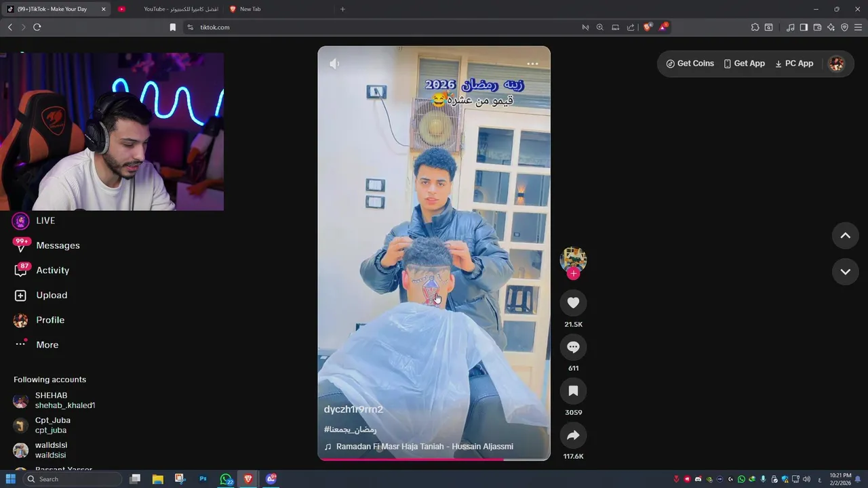Unmute the video using the speaker icon
This screenshot has width=868, height=488.
tap(334, 64)
